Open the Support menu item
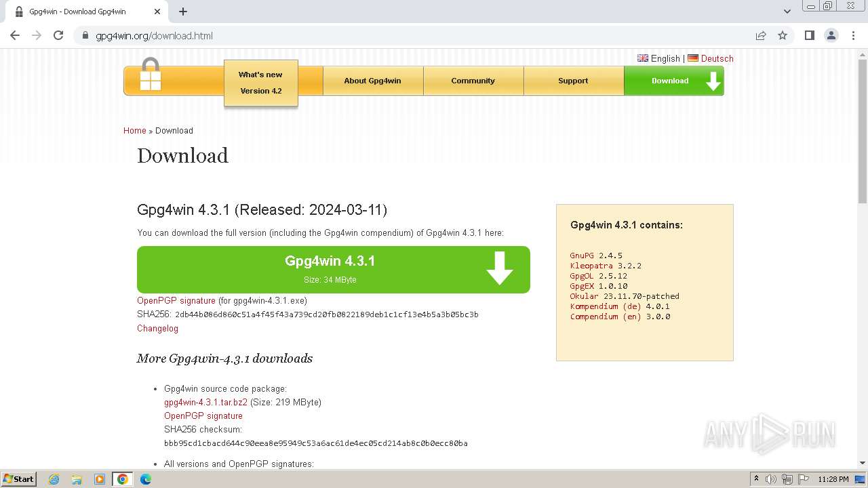Screen dimensions: 868x488 point(573,81)
